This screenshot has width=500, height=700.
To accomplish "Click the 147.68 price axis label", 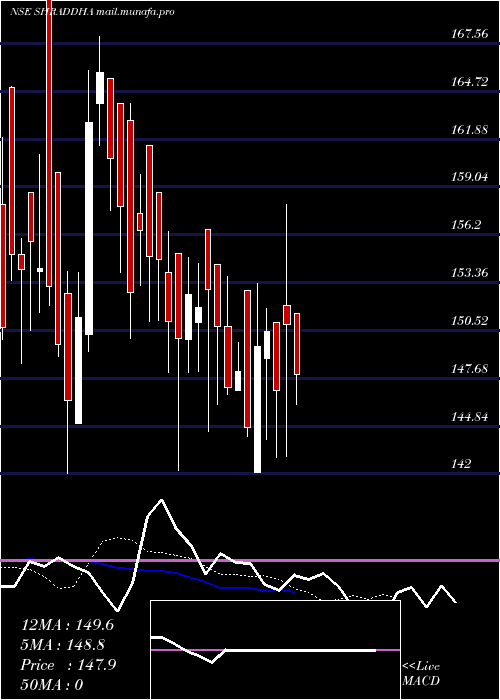I will point(470,369).
